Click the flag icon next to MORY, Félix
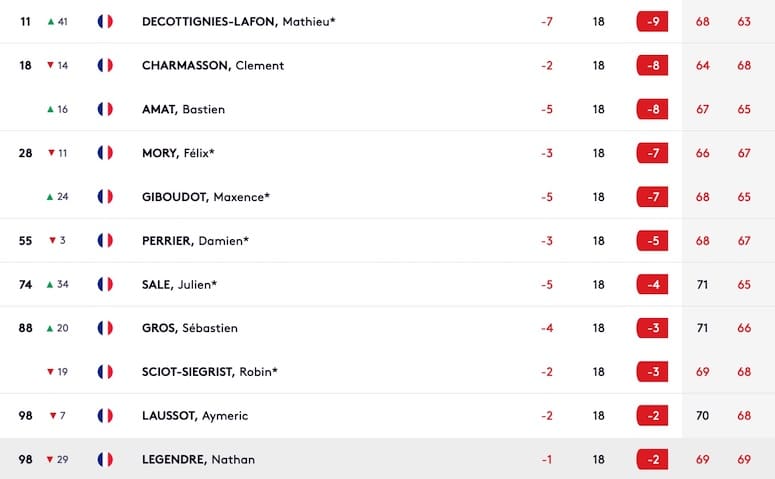Screen dimensions: 775x479 (x=105, y=153)
